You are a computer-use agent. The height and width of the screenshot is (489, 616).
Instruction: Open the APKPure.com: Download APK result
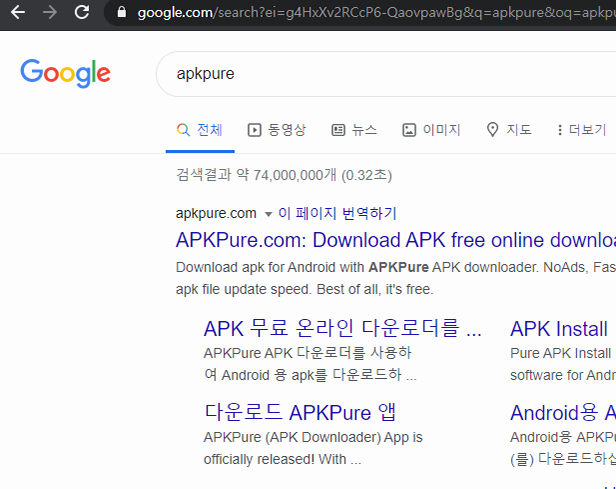tap(396, 240)
